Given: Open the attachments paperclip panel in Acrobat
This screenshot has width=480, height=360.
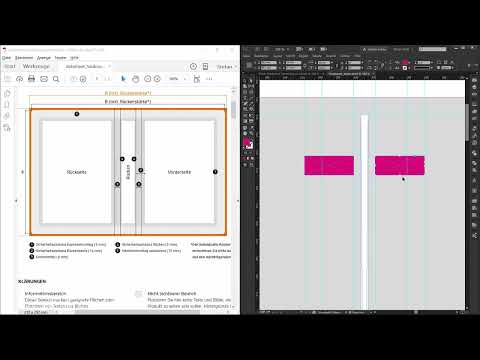Looking at the screenshot, I should [x=7, y=116].
